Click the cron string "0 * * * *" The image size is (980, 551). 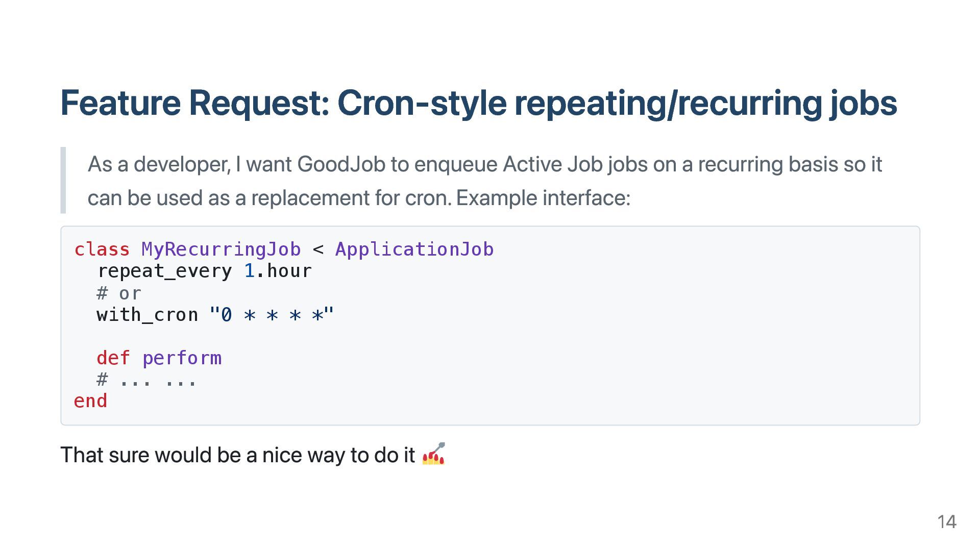[272, 315]
